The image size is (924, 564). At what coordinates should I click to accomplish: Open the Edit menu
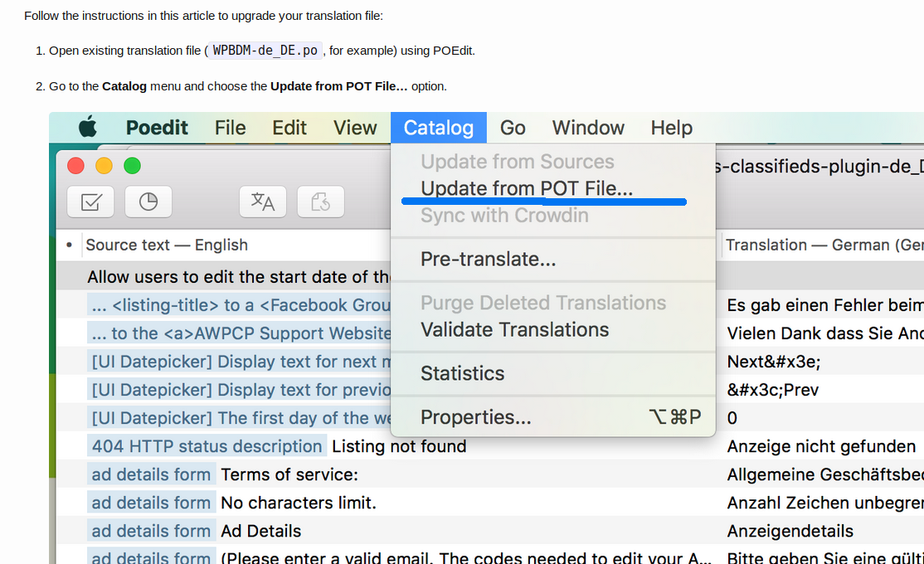click(x=289, y=127)
